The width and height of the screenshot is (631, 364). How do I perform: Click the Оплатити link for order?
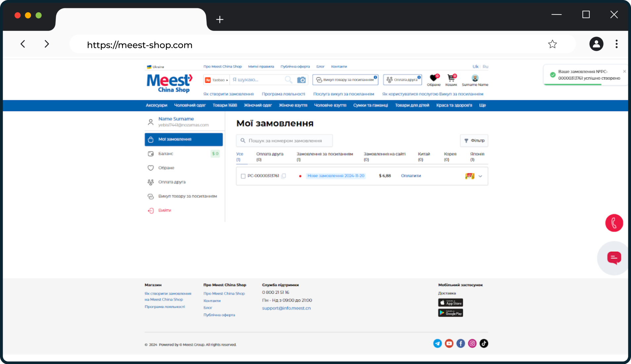tap(411, 176)
